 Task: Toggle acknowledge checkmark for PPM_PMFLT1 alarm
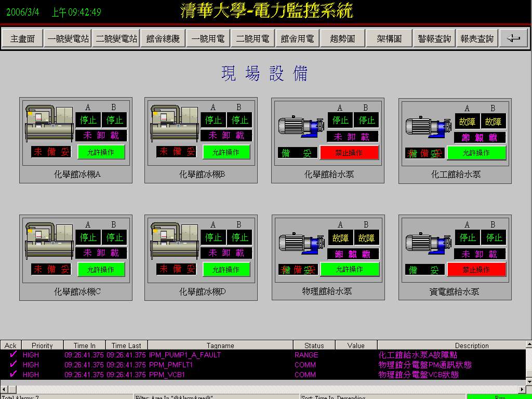(13, 364)
